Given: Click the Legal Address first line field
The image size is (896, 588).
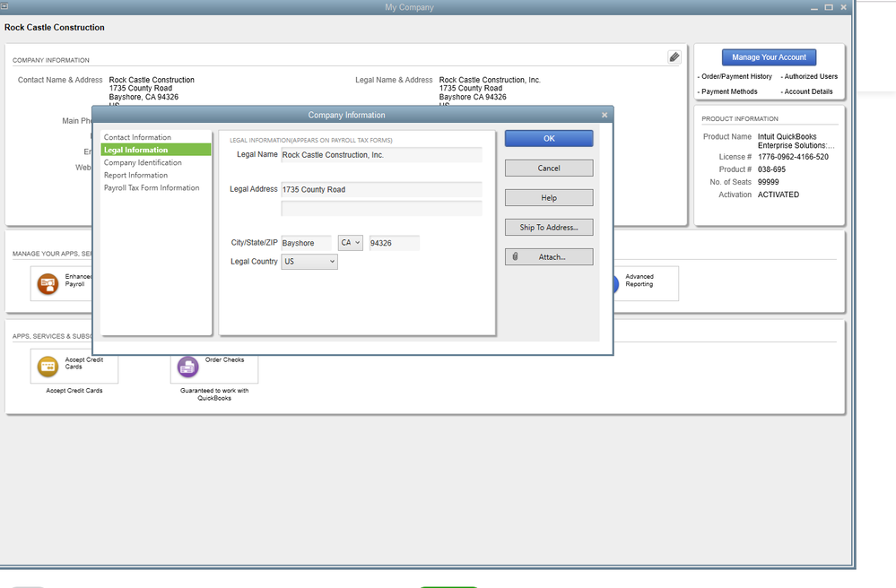Looking at the screenshot, I should pyautogui.click(x=381, y=189).
